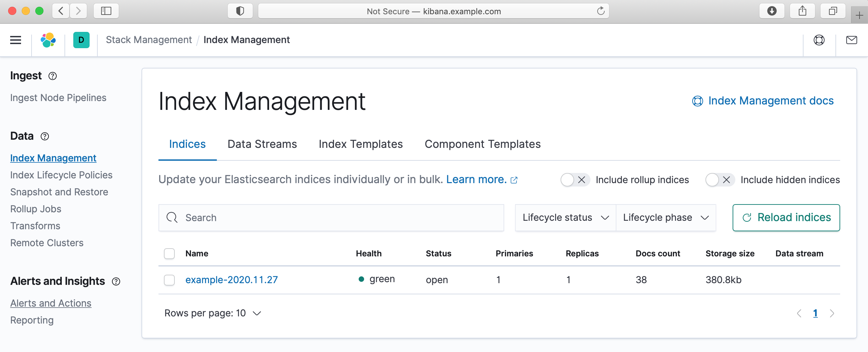This screenshot has height=352, width=868.
Task: Open Safari downloads button
Action: [x=772, y=11]
